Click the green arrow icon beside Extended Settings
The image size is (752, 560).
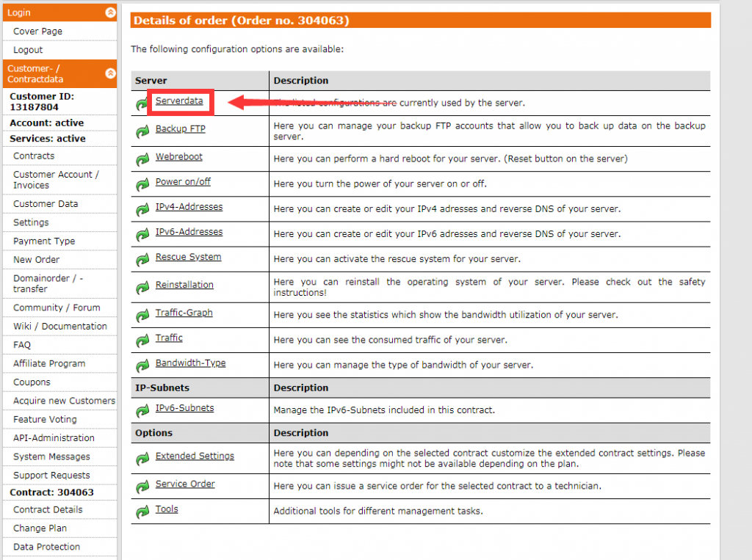tap(142, 459)
